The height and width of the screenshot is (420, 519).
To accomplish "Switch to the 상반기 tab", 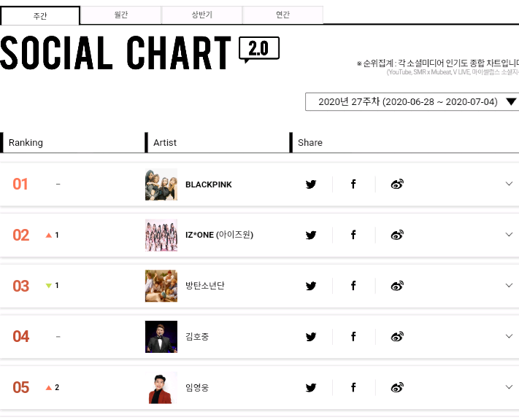I will [201, 15].
